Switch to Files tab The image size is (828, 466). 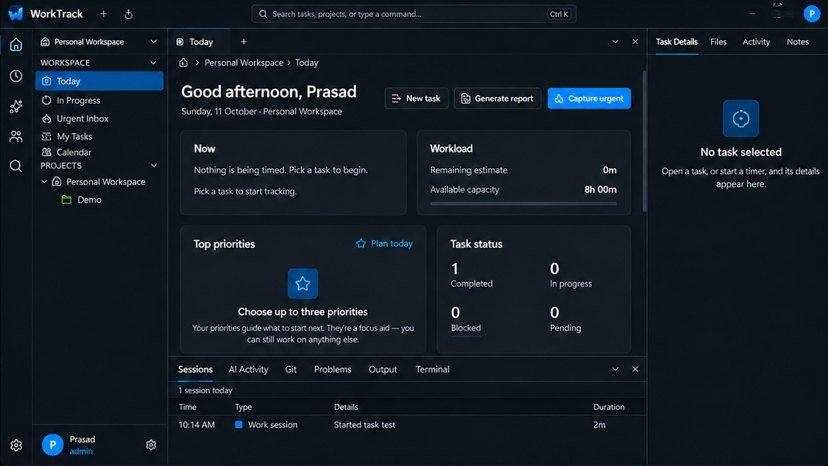coord(718,42)
